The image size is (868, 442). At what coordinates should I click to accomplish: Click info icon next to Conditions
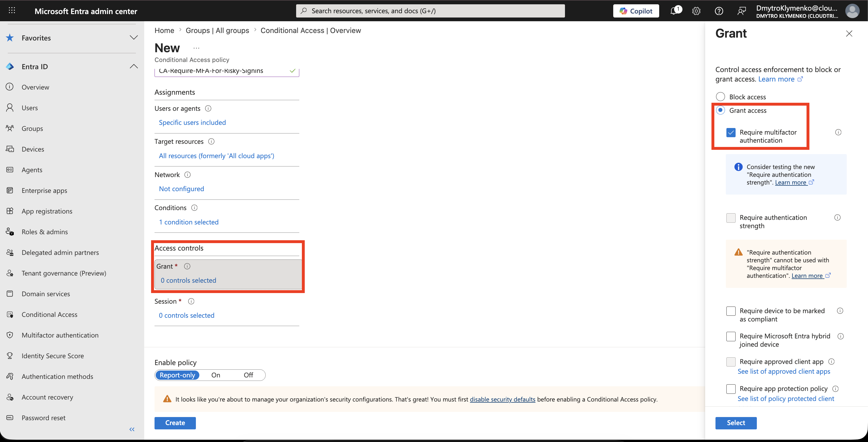click(194, 208)
